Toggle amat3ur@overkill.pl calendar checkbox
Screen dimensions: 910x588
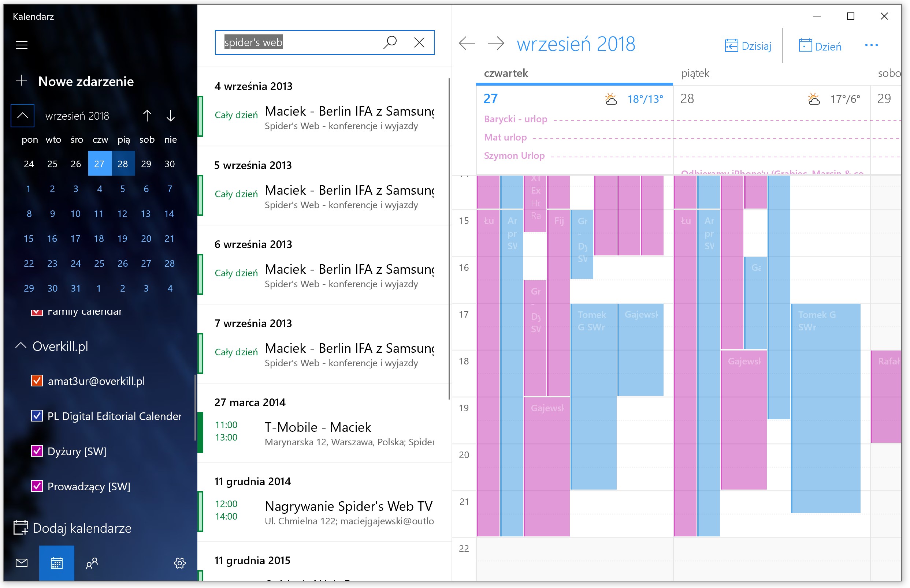tap(37, 381)
